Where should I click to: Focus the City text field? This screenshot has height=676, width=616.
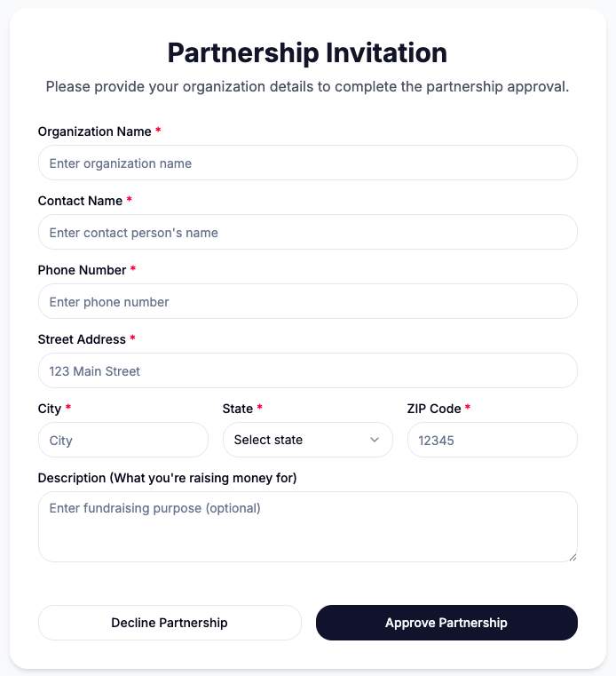coord(122,441)
